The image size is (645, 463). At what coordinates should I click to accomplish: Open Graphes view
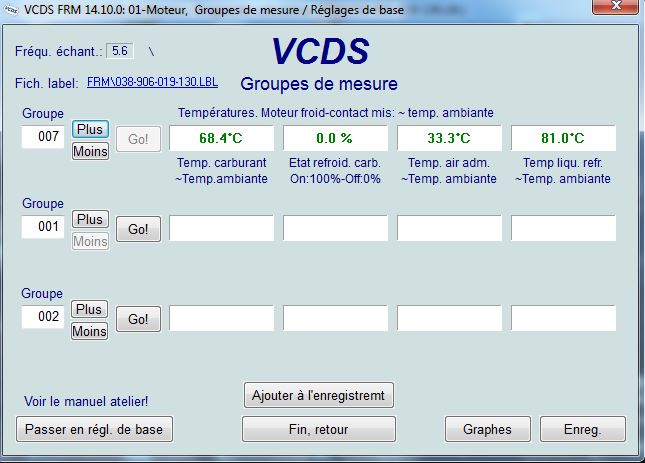(487, 429)
